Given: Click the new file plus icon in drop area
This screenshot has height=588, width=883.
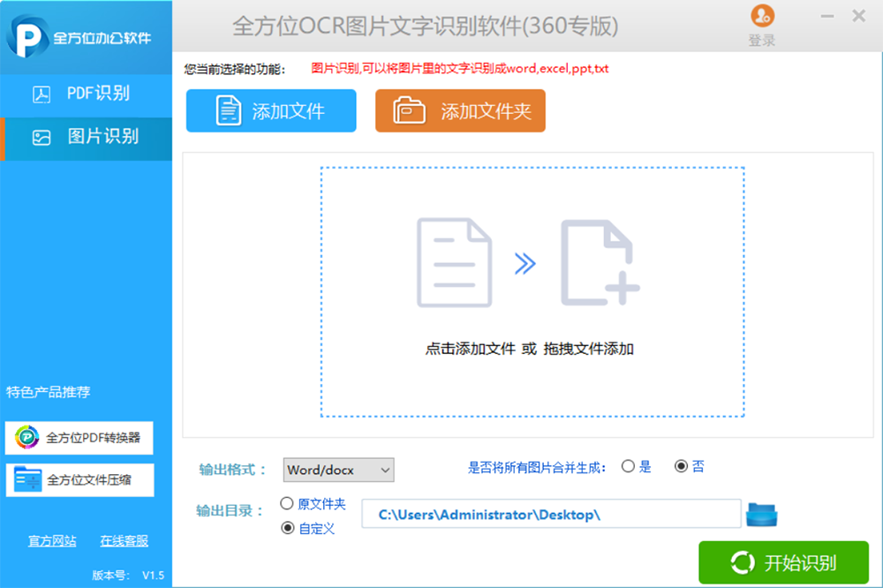Looking at the screenshot, I should click(x=600, y=263).
